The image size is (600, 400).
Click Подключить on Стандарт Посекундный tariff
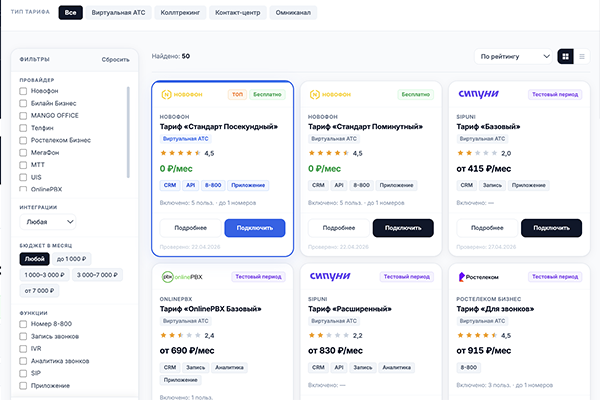pos(255,228)
